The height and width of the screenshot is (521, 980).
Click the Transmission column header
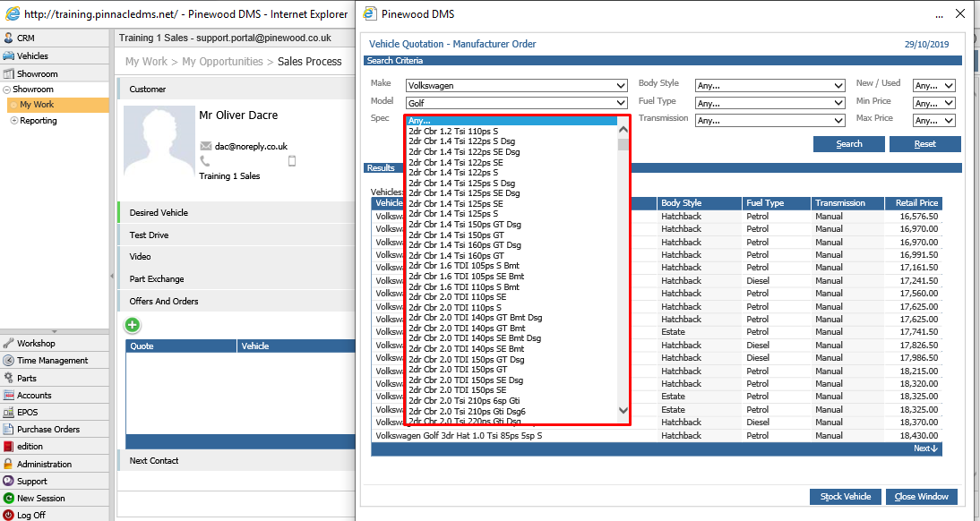(x=848, y=203)
